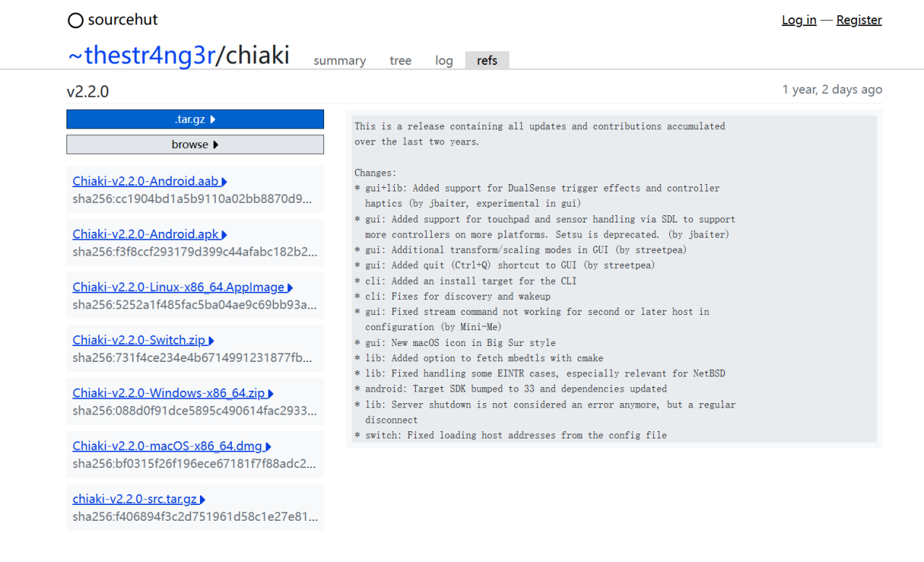Download Chiaki-v2.2.0-Linux-x86_64.AppImage
Image resolution: width=924 pixels, height=562 pixels.
(183, 288)
